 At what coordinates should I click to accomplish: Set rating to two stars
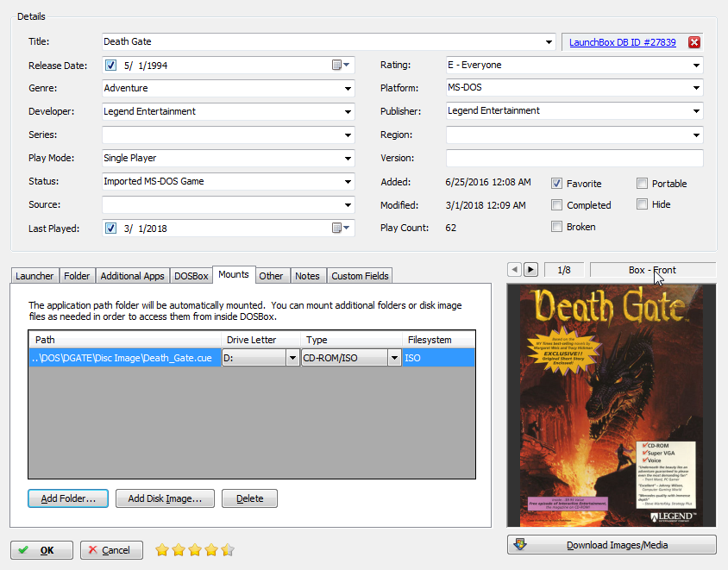click(x=179, y=550)
